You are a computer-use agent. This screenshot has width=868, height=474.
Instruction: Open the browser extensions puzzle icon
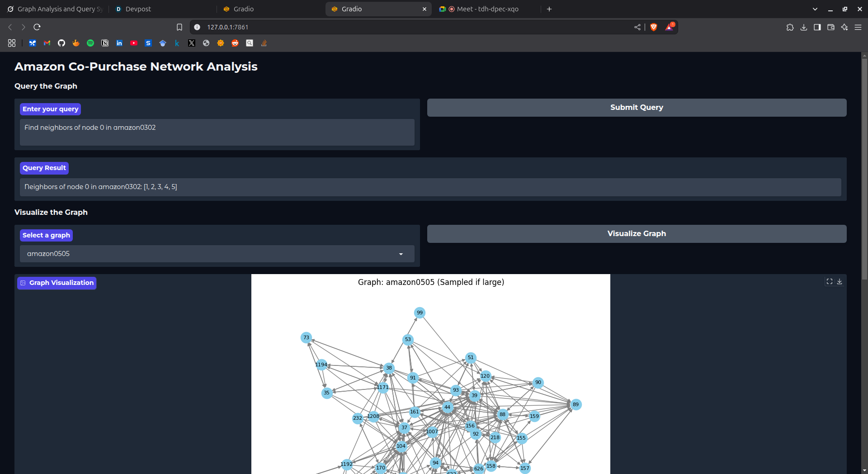790,27
